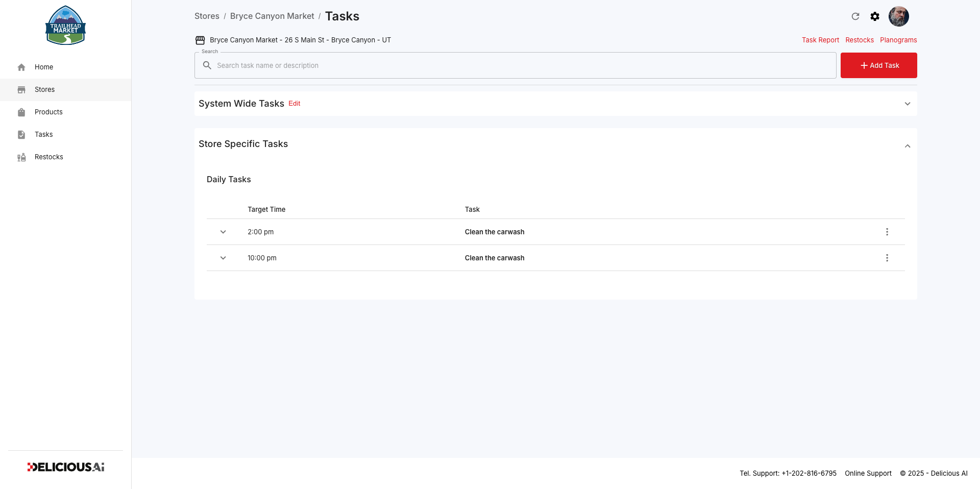Viewport: 980px width, 489px height.
Task: Open kebab menu for 10:00 pm task
Action: click(x=887, y=258)
